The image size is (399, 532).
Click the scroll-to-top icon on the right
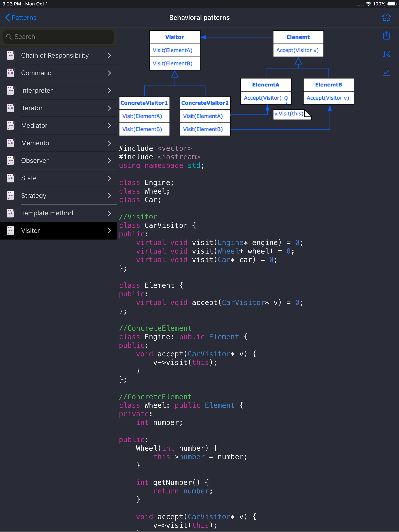click(x=386, y=54)
